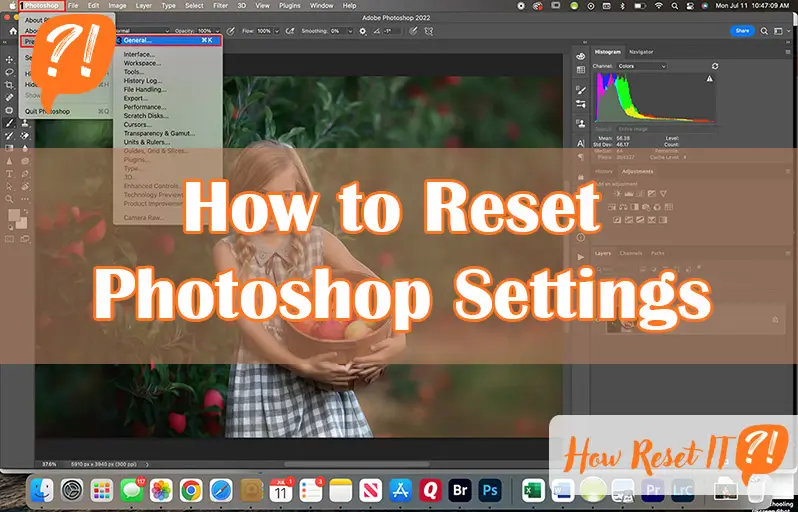Click the histogram cached data warning triangle
The image size is (798, 512).
709,79
